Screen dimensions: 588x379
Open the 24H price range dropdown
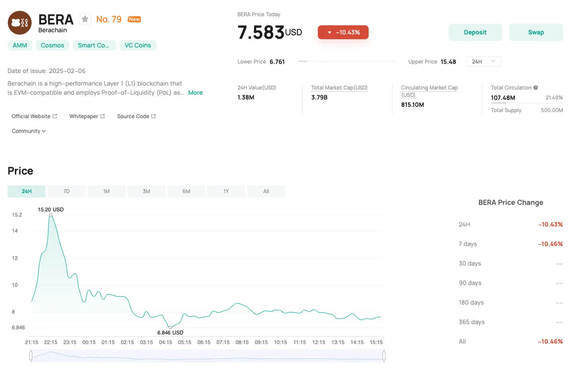[x=484, y=61]
